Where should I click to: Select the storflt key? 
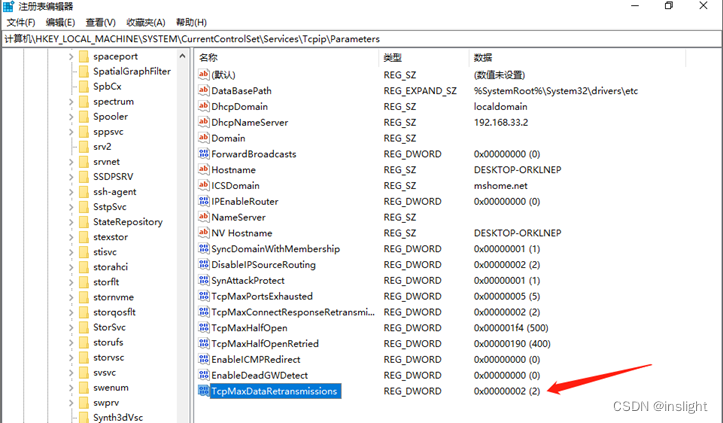point(106,282)
